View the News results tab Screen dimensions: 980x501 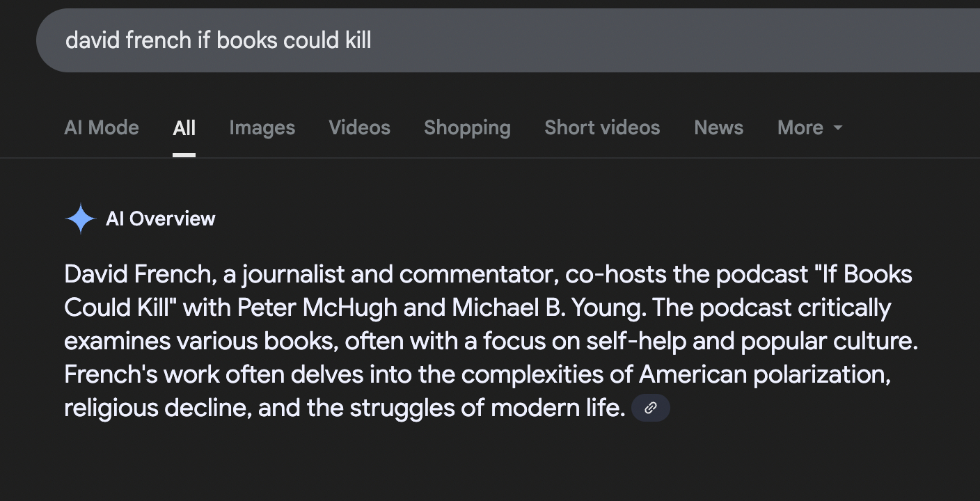click(x=718, y=128)
